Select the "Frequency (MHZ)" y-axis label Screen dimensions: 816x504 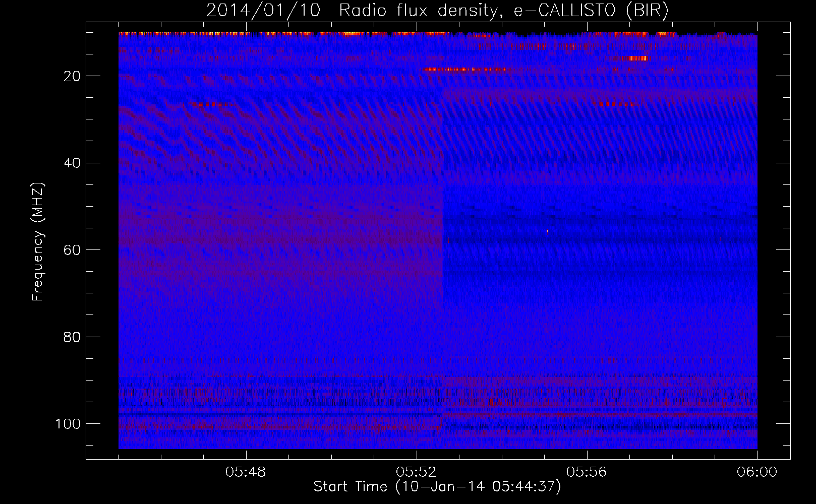(x=38, y=241)
